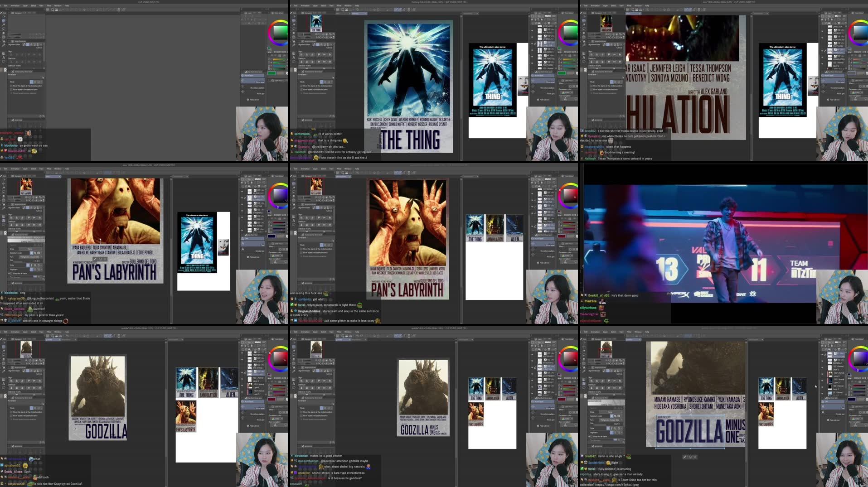
Task: Hide the THE THING layer visibility eye
Action: click(x=532, y=64)
